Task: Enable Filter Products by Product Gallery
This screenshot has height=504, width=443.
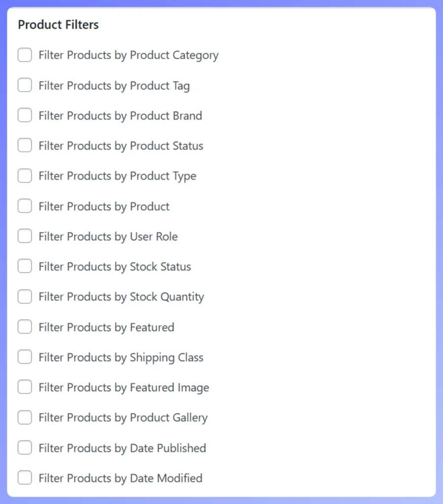Action: [x=25, y=417]
